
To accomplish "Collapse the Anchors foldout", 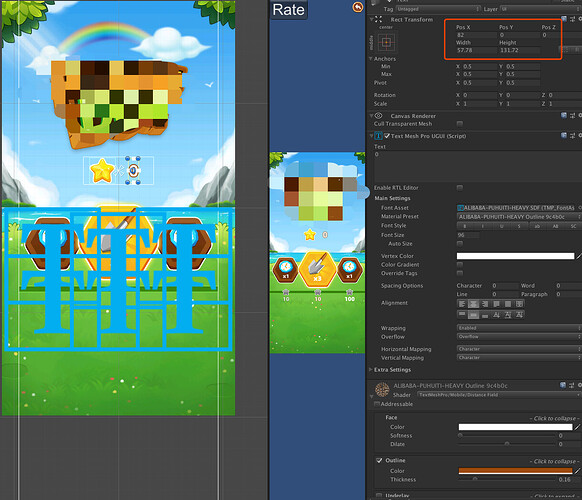I will [370, 59].
